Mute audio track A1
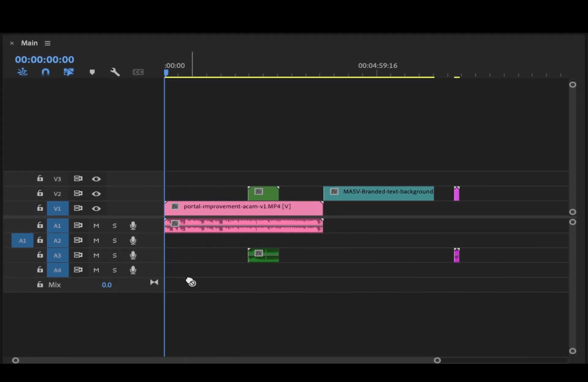 coord(96,226)
